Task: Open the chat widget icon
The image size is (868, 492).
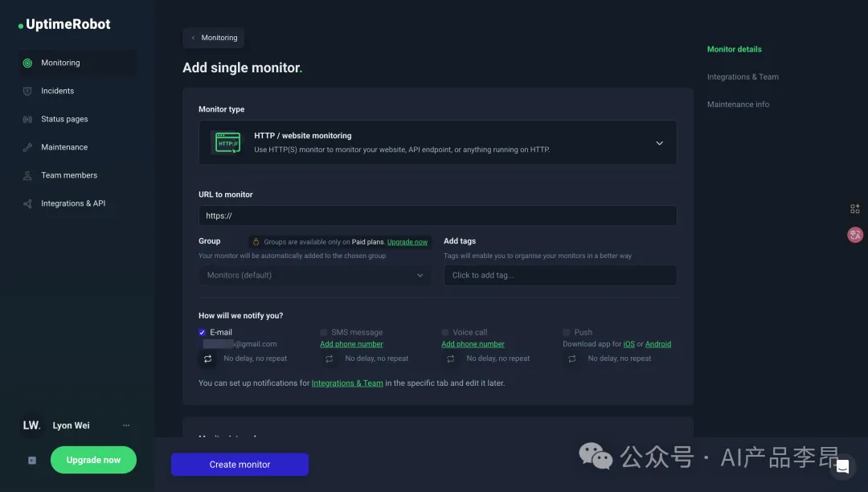Action: 842,465
